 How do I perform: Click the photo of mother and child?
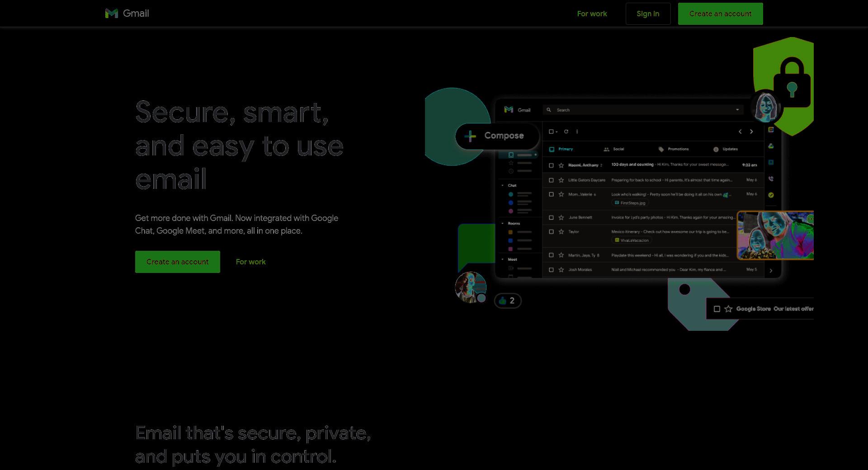(x=775, y=235)
